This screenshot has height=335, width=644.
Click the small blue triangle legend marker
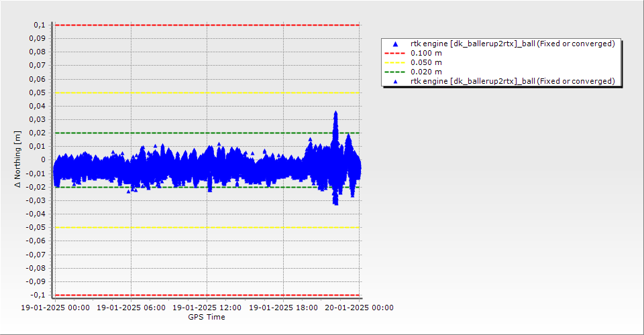click(x=396, y=82)
